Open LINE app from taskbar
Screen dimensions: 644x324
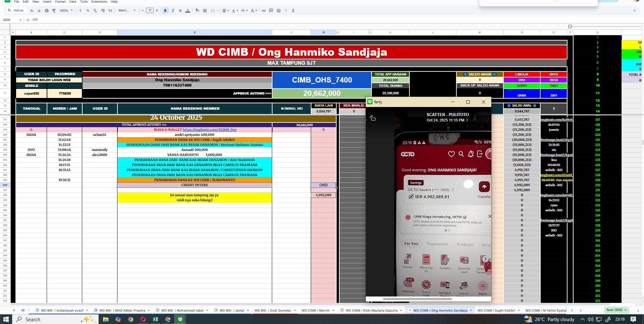180,319
